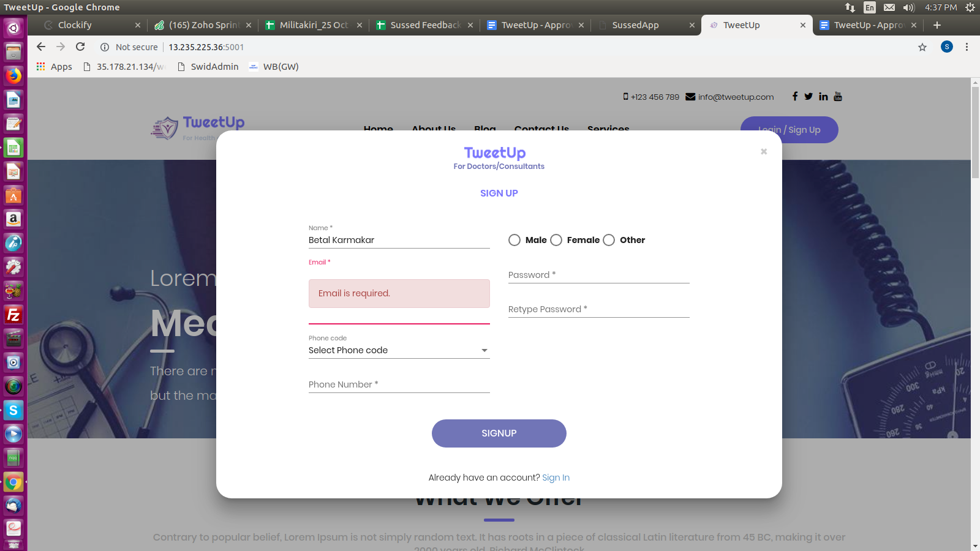Switch to the SussedApp tab
The height and width of the screenshot is (551, 980).
(646, 25)
